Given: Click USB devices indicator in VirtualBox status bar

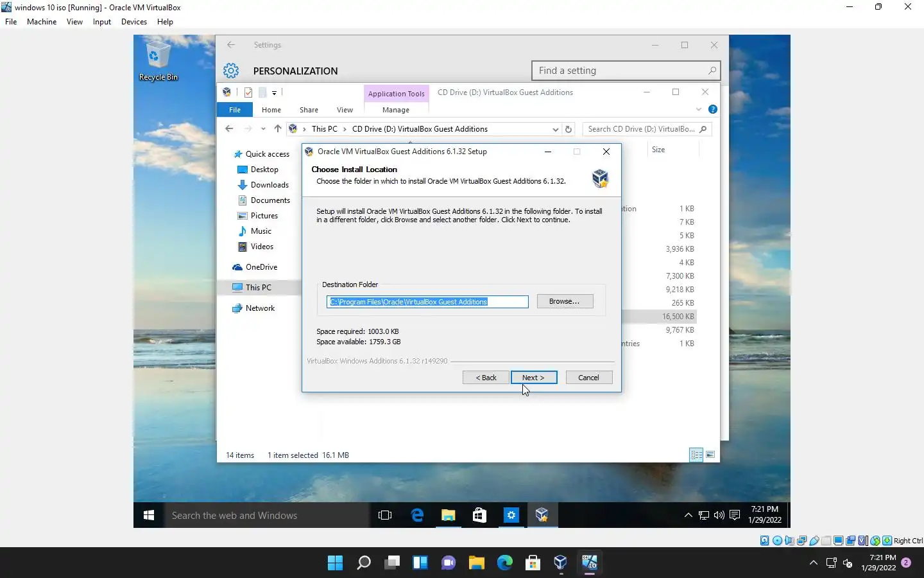Looking at the screenshot, I should [x=814, y=541].
